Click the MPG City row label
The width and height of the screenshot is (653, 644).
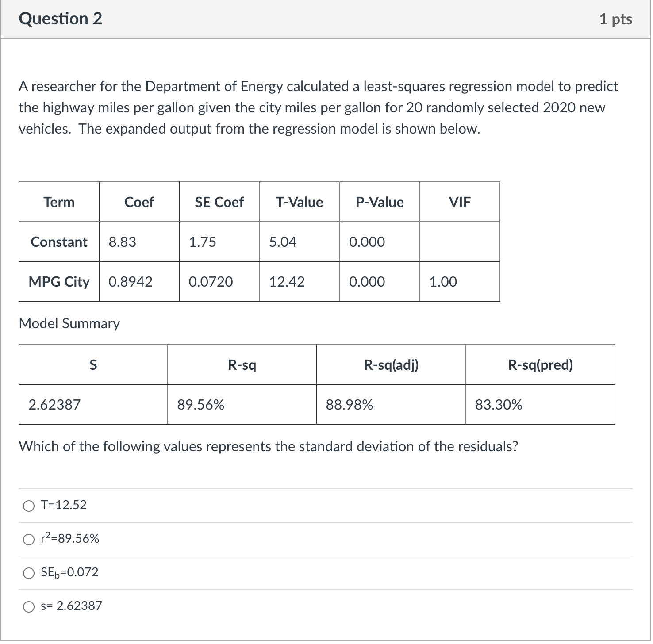[x=59, y=282]
